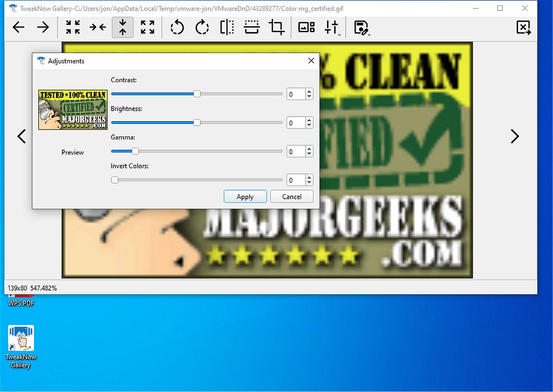Go to next image with toolbar forward arrow

(43, 28)
